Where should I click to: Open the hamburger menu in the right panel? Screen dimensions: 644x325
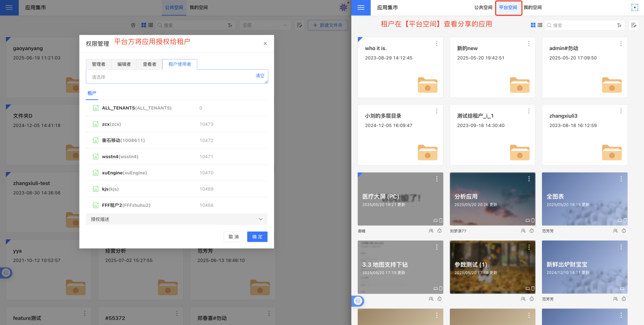361,8
